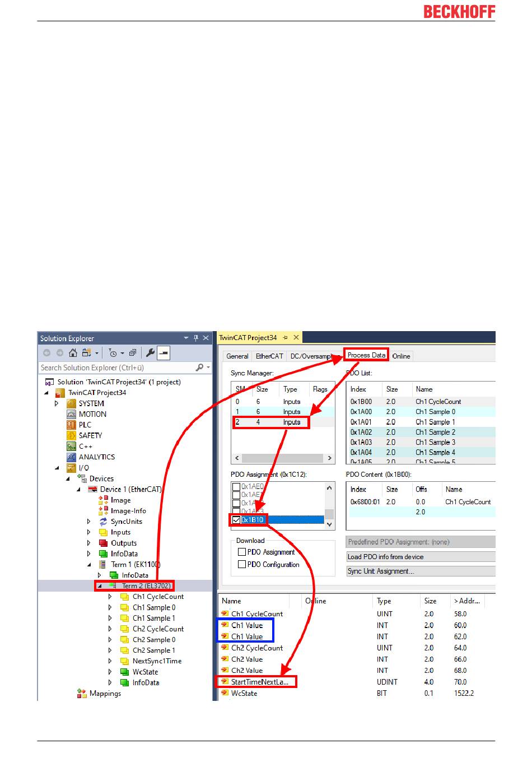Click the Device 1 (EtherCAT) icon
The width and height of the screenshot is (532, 767).
[92, 489]
